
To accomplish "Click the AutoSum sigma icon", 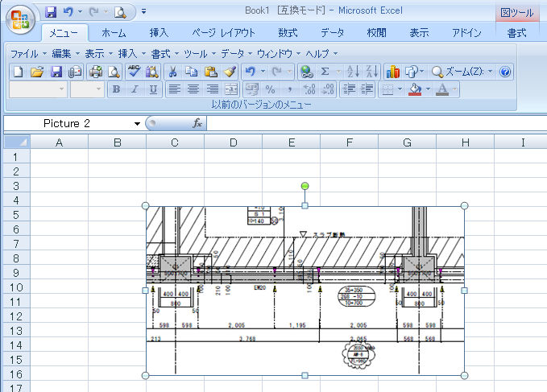I will (x=325, y=72).
